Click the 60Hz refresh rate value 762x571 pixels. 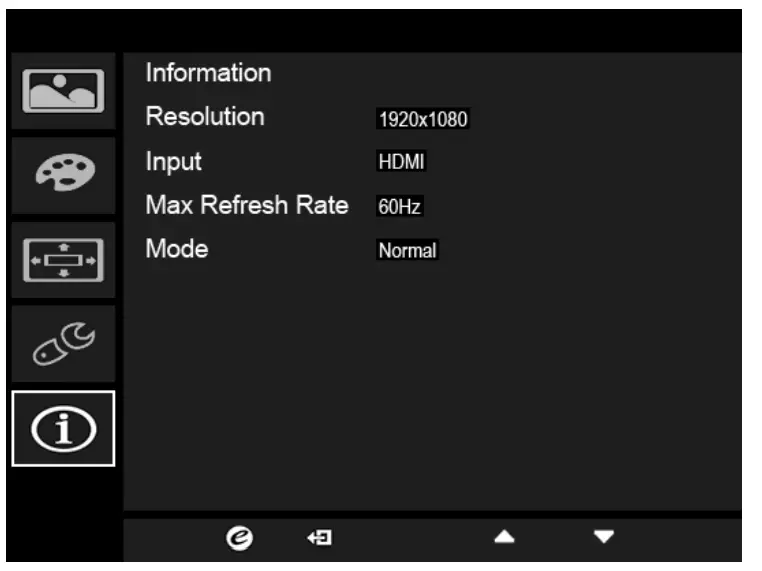tap(399, 207)
